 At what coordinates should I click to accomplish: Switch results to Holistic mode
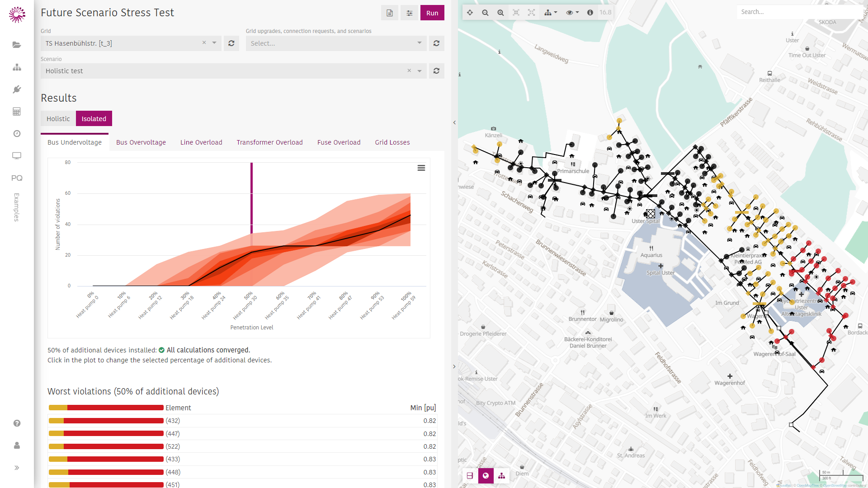pos(58,118)
